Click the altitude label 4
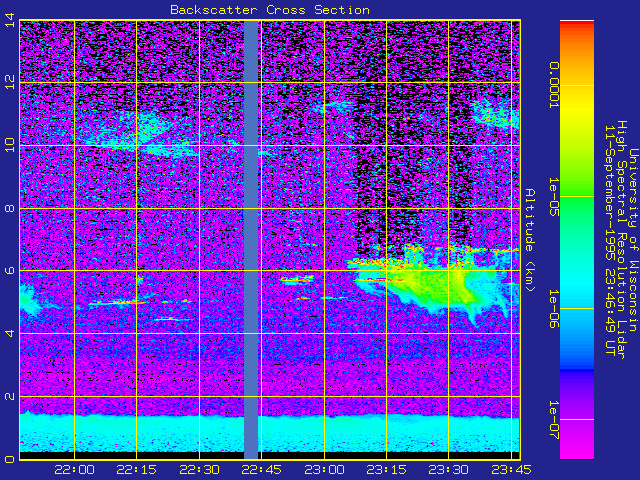 point(10,333)
